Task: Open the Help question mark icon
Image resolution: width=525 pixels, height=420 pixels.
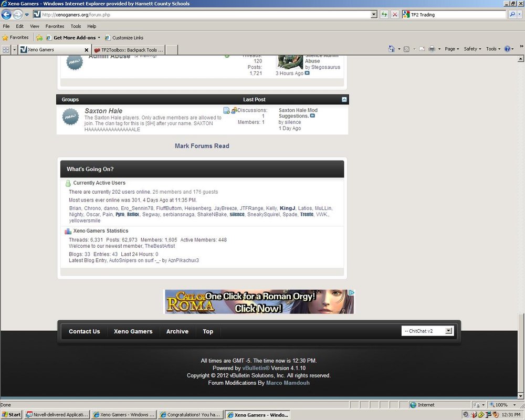Action: tap(507, 49)
